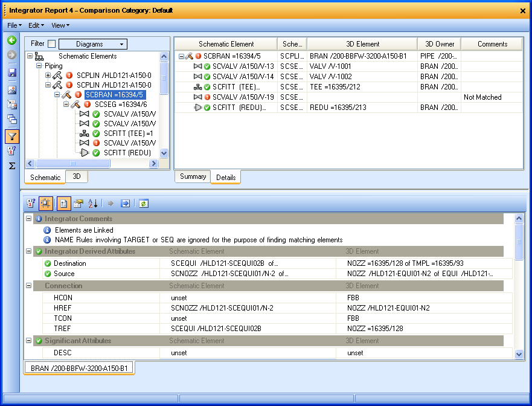
Task: Collapse the SCBRAN =16394/5 table row
Action: click(x=181, y=56)
